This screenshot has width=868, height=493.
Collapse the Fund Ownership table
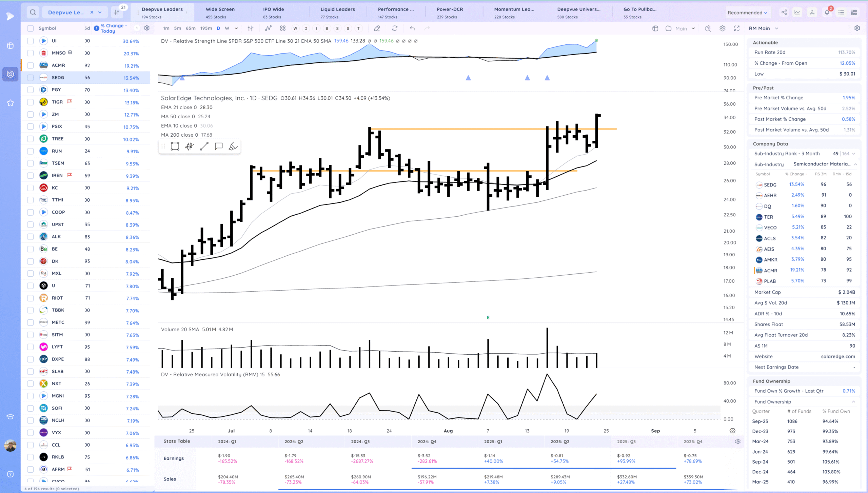853,402
